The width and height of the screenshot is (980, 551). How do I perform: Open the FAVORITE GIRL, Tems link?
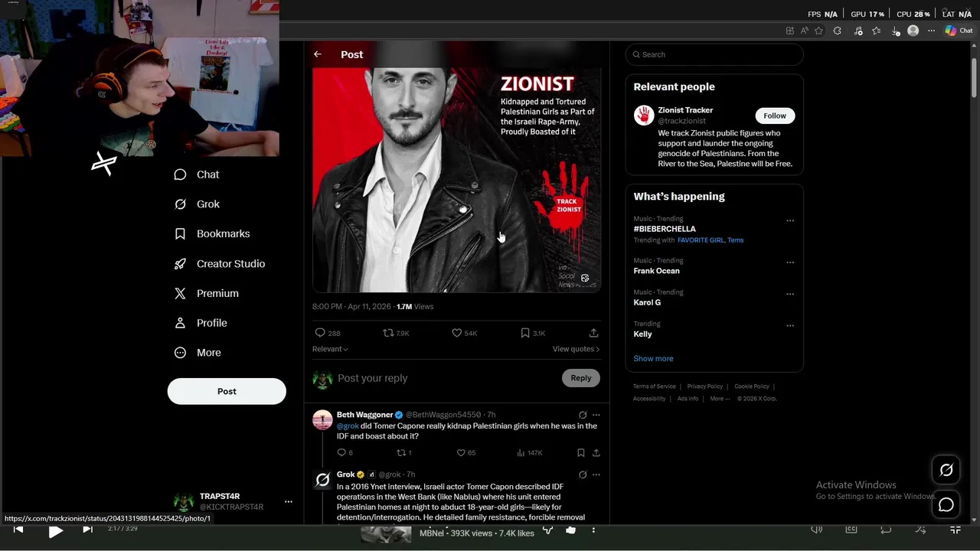pos(710,240)
